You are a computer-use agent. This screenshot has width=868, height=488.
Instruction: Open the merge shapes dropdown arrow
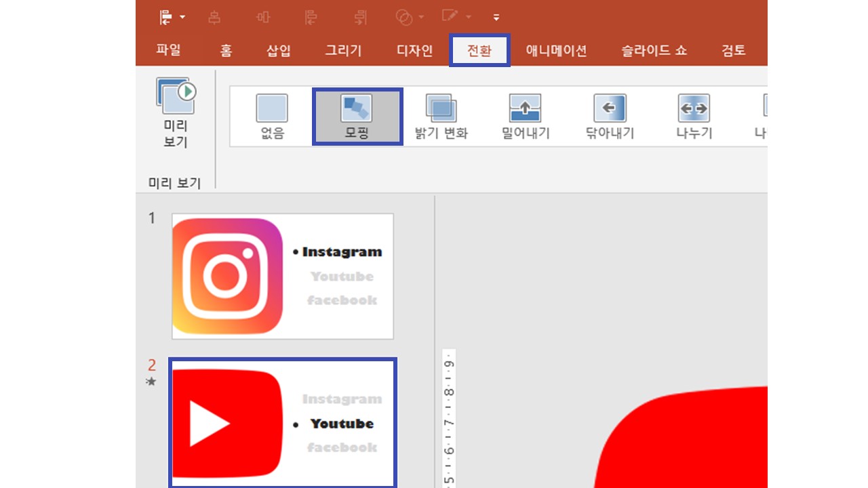tap(421, 18)
